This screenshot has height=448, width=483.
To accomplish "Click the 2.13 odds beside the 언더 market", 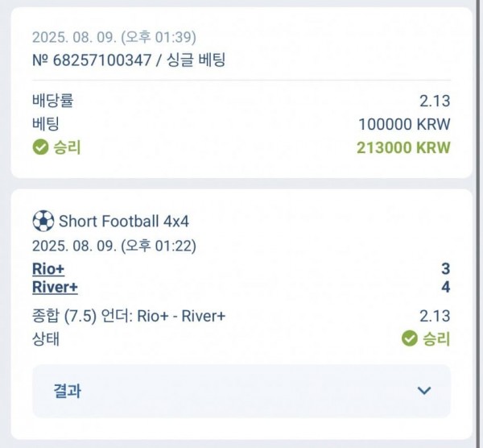I will coord(435,316).
